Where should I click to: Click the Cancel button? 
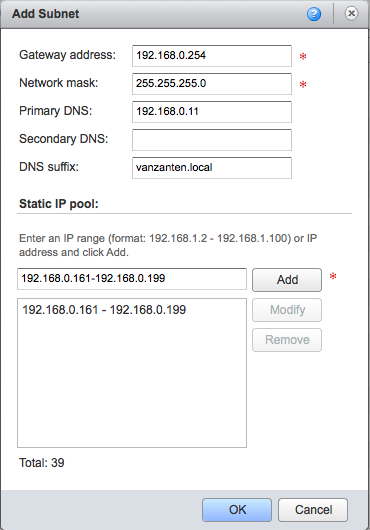pyautogui.click(x=313, y=510)
